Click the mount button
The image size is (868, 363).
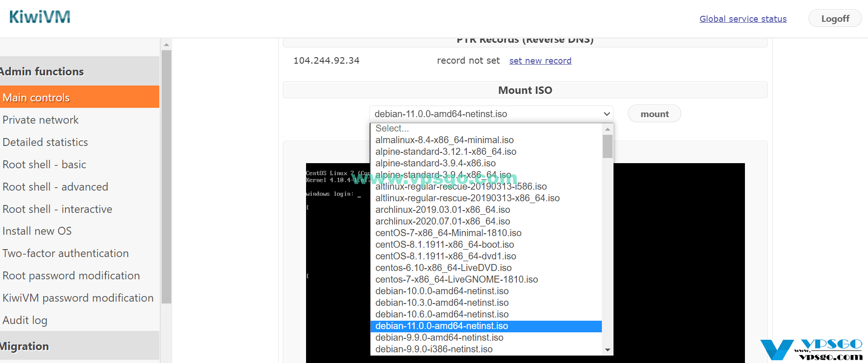coord(654,114)
